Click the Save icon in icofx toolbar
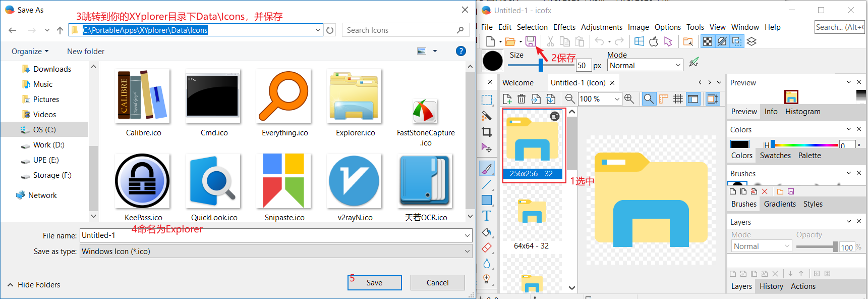Image resolution: width=868 pixels, height=299 pixels. (x=530, y=41)
